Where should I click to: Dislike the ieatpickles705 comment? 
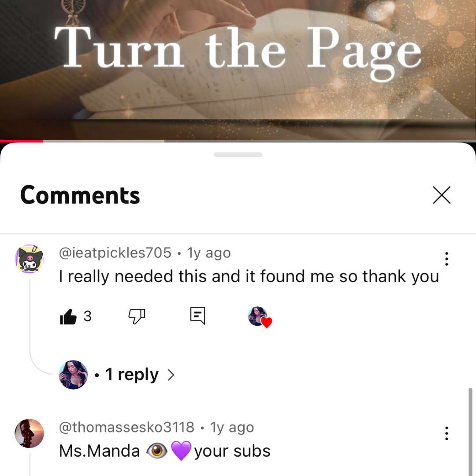tap(137, 316)
